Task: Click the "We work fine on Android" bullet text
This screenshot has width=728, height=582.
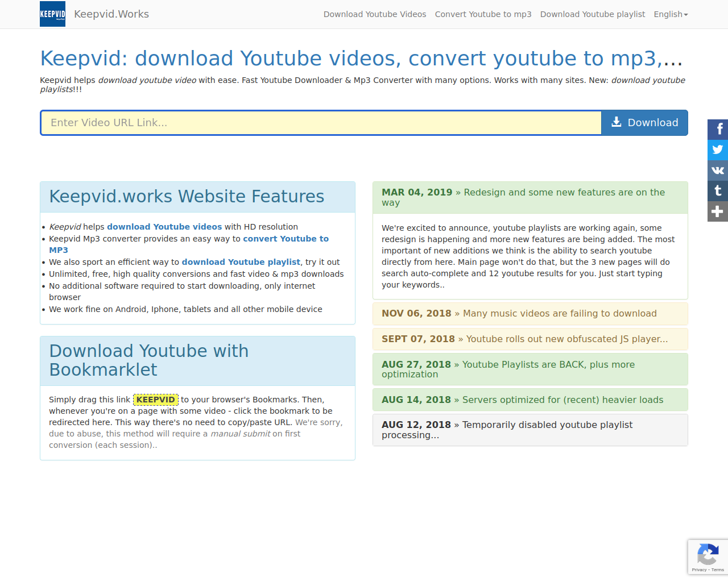Action: (185, 309)
